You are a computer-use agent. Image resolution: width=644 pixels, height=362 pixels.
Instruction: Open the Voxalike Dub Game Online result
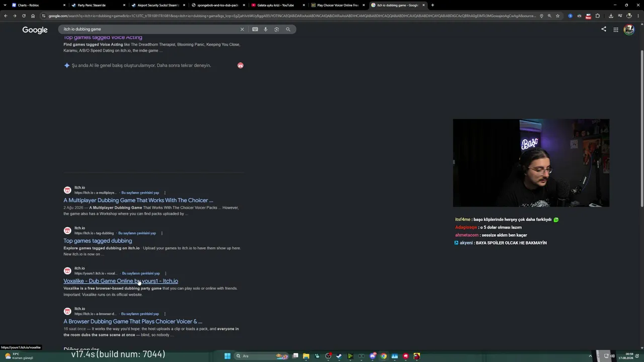[x=121, y=281]
